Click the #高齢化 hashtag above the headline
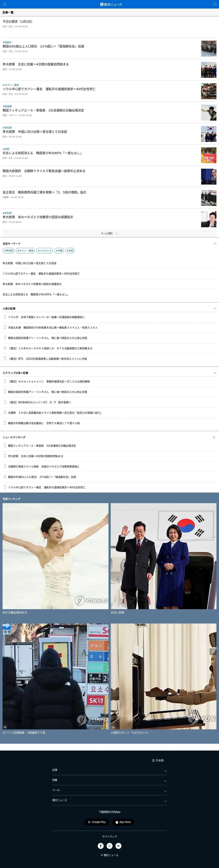 tap(7, 43)
